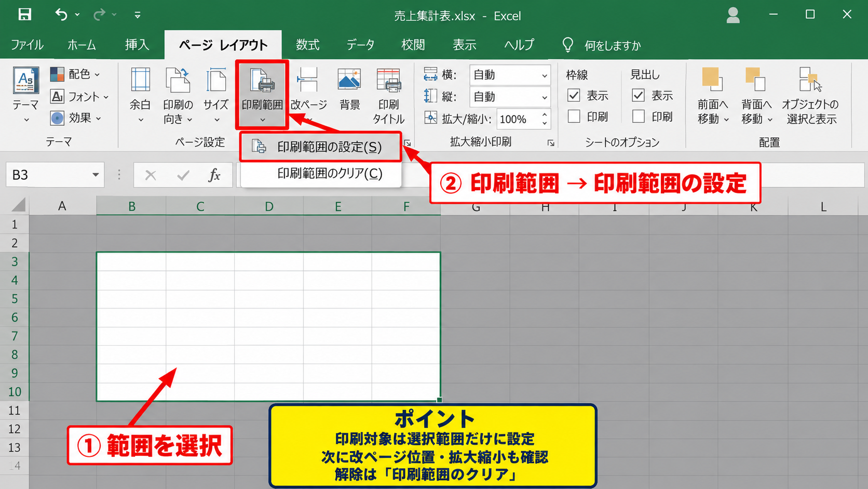Open the 効果 effects dropdown
Image resolution: width=868 pixels, height=489 pixels.
pos(76,118)
